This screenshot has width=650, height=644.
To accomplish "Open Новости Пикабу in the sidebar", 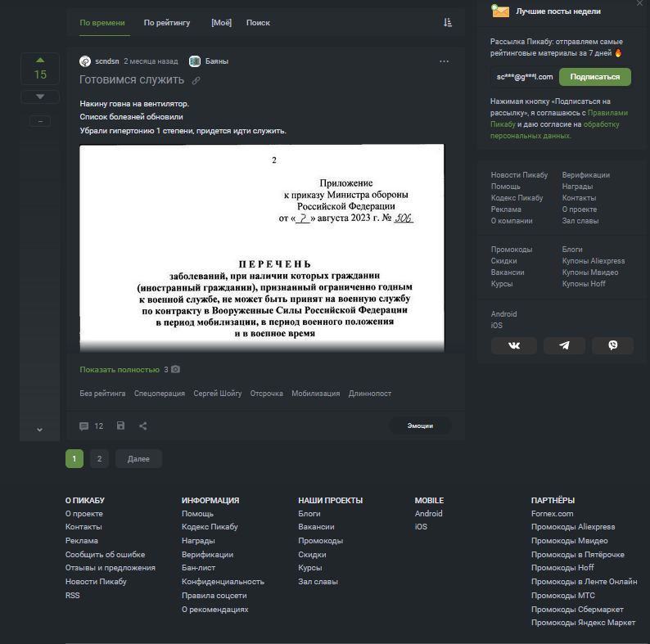I will (519, 175).
